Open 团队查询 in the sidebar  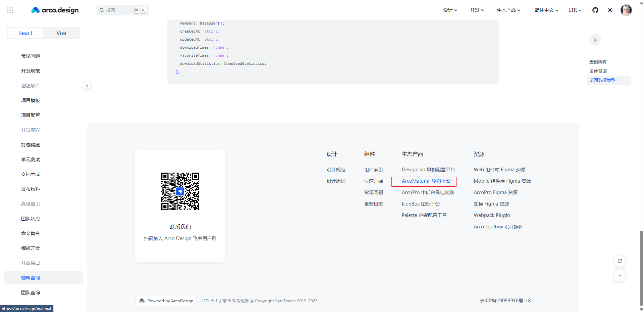[x=31, y=293]
